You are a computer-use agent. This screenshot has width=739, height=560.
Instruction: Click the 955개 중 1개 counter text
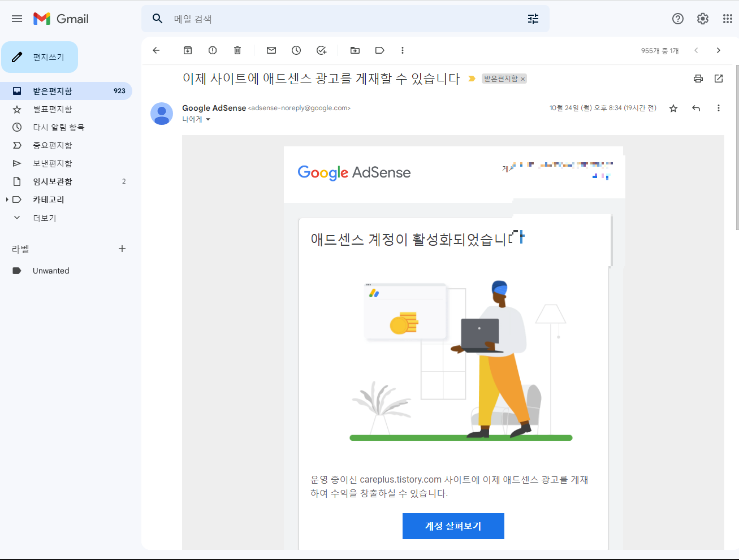tap(660, 50)
